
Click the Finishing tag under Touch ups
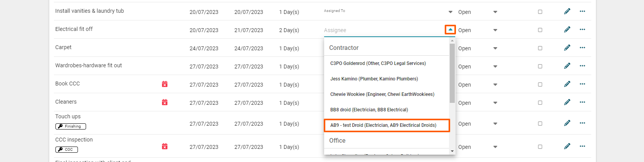[x=71, y=126]
